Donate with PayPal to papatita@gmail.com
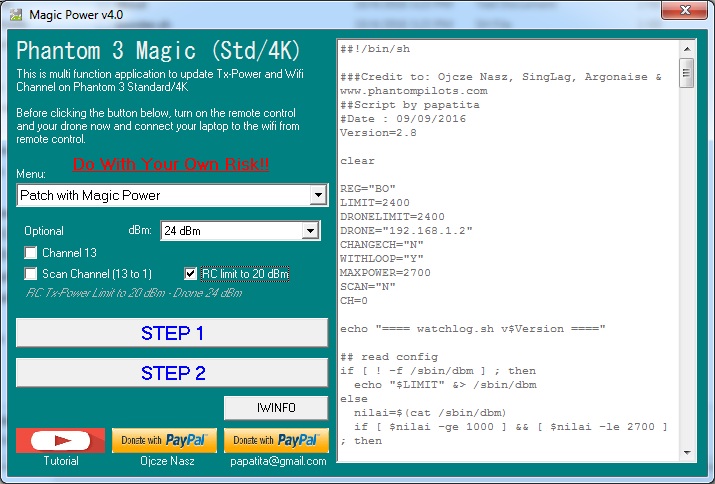 coord(276,440)
